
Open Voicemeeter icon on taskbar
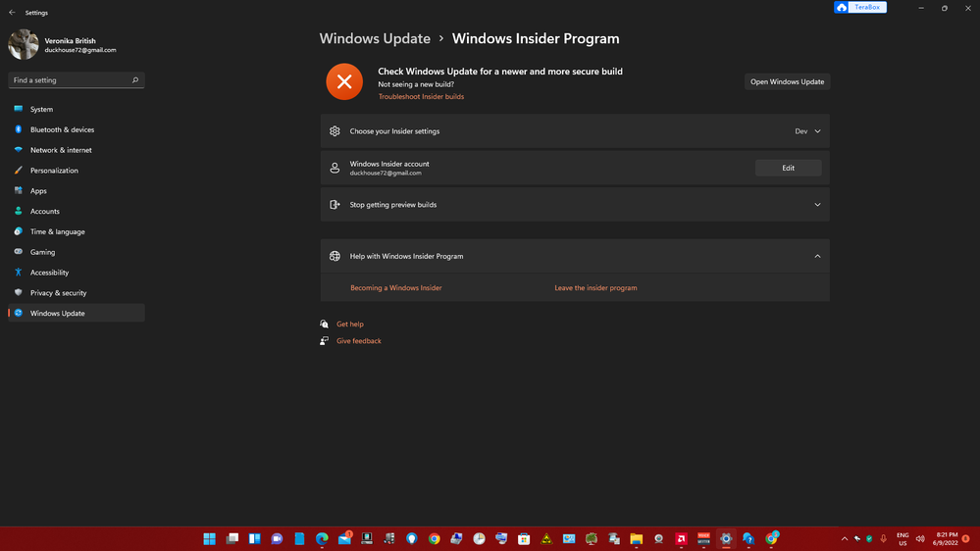coord(703,538)
